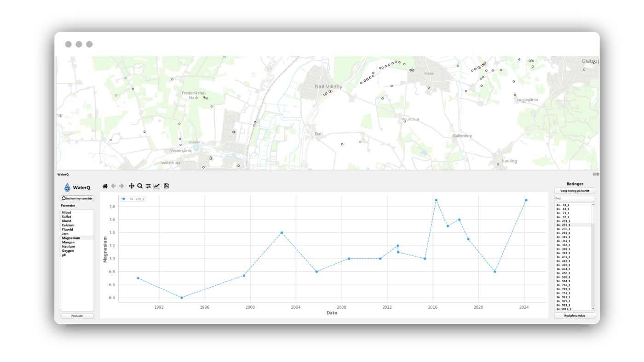Select Nitrat in the Parameter list

pyautogui.click(x=67, y=213)
